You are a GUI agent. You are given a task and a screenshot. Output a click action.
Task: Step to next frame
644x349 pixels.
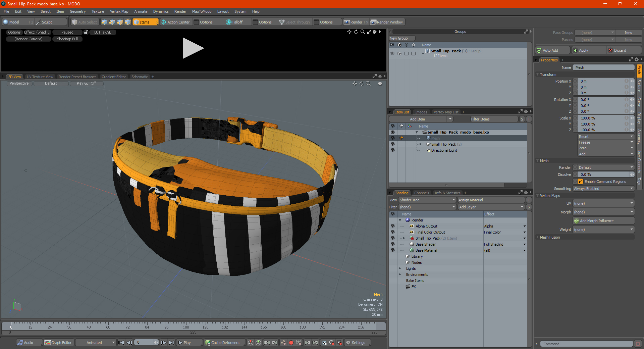click(163, 343)
